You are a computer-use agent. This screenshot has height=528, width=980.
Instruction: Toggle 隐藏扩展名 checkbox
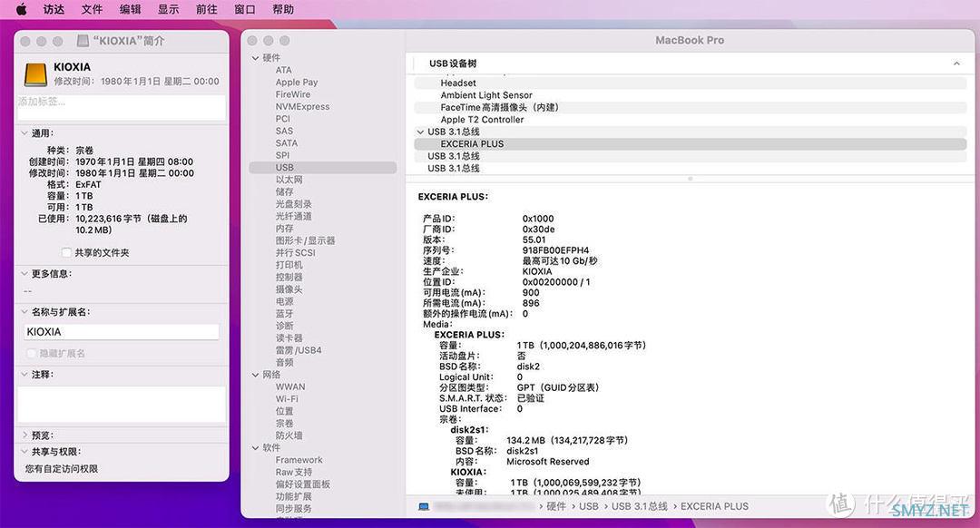(31, 354)
